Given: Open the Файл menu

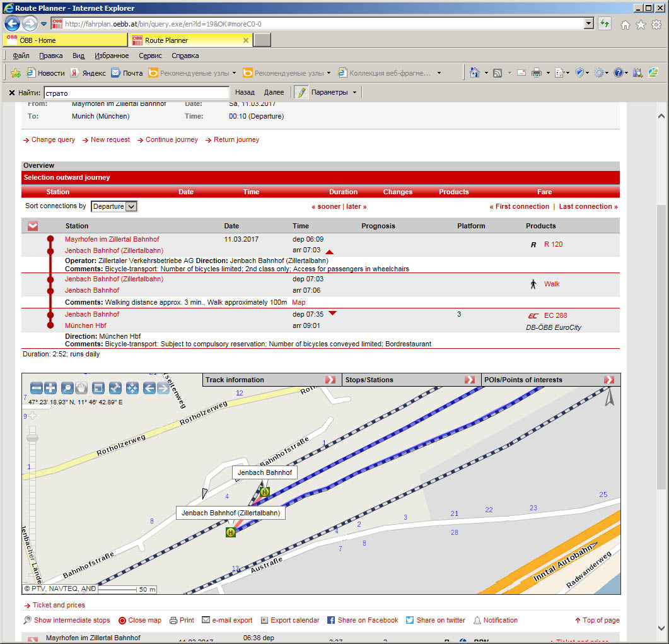Looking at the screenshot, I should [x=21, y=56].
